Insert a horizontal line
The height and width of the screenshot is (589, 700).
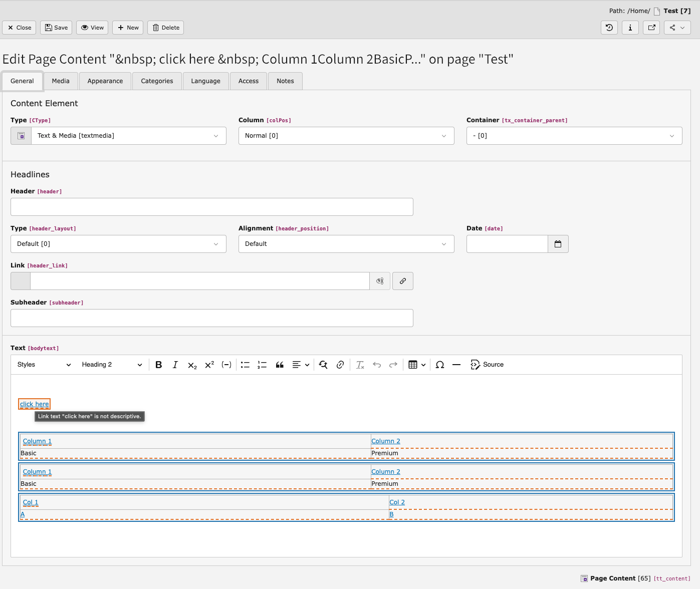[456, 365]
